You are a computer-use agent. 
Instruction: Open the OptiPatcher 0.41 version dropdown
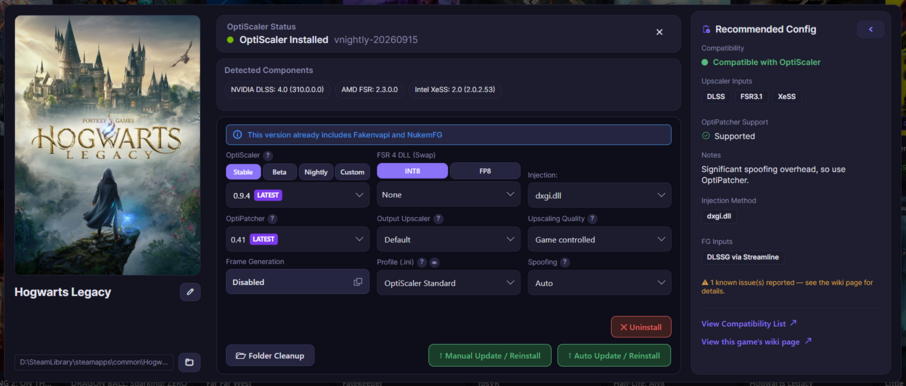[x=298, y=239]
